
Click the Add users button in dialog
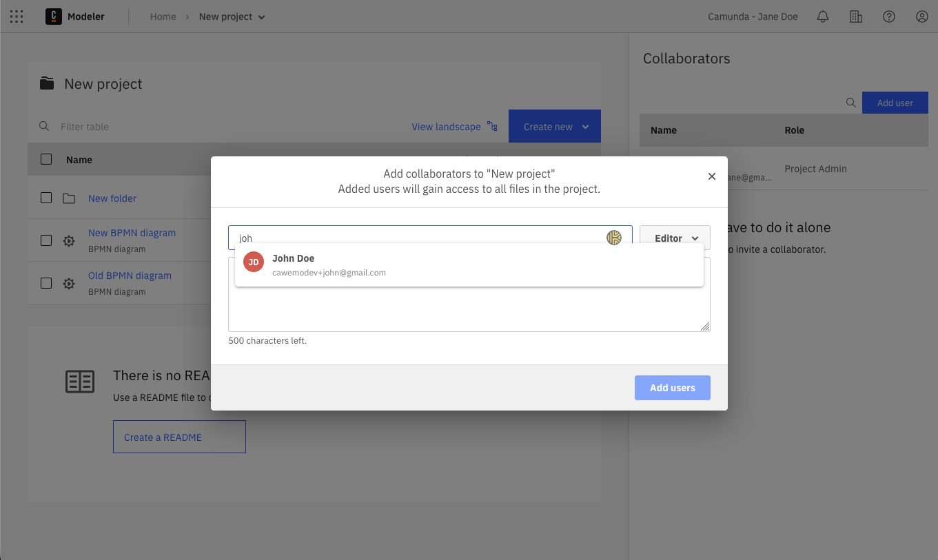click(x=672, y=387)
